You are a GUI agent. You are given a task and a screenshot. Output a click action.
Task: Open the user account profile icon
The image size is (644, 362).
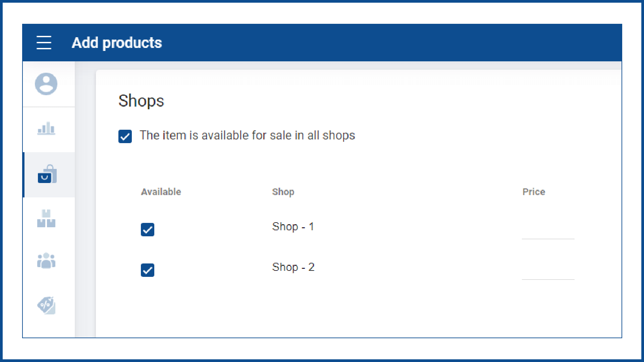click(x=46, y=84)
